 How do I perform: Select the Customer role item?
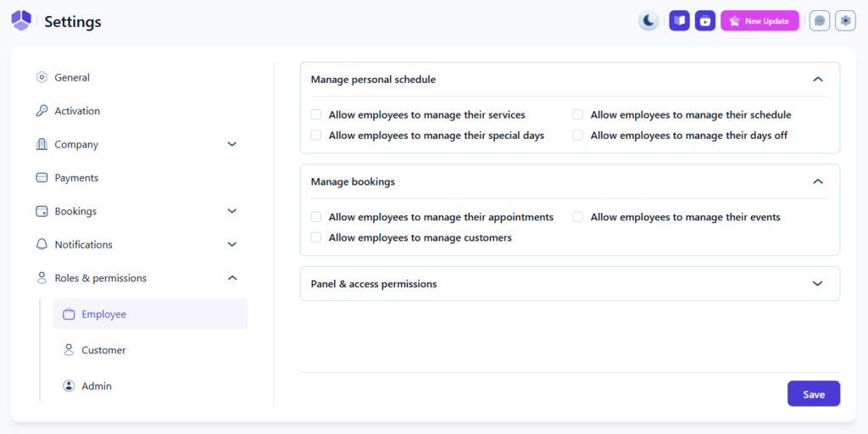tap(103, 350)
